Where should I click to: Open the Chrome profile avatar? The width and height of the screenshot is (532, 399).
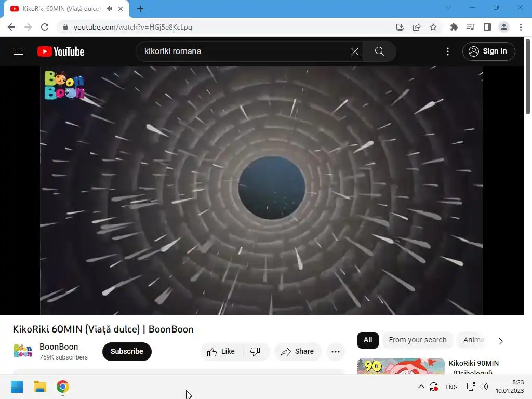pyautogui.click(x=504, y=27)
